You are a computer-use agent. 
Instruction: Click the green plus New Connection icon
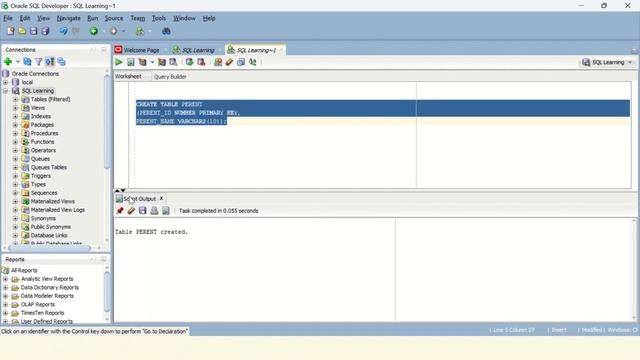pos(8,62)
